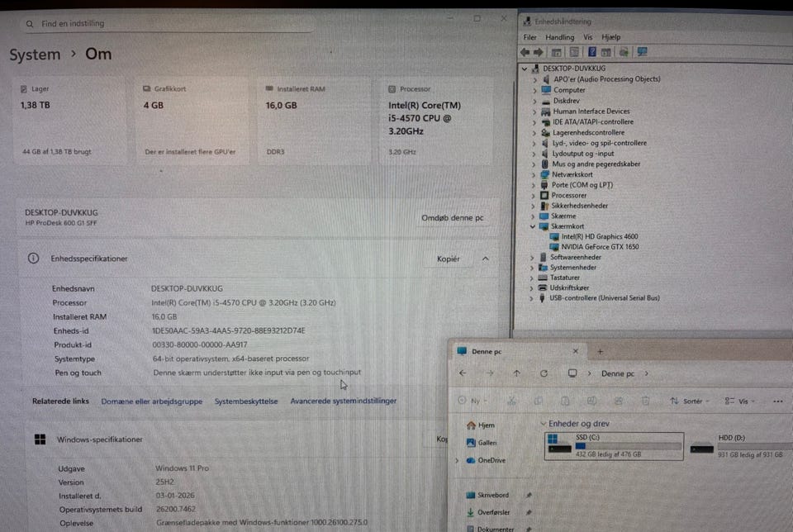Go forward in the Denne pc Explorer window
Image resolution: width=793 pixels, height=532 pixels.
coord(490,373)
